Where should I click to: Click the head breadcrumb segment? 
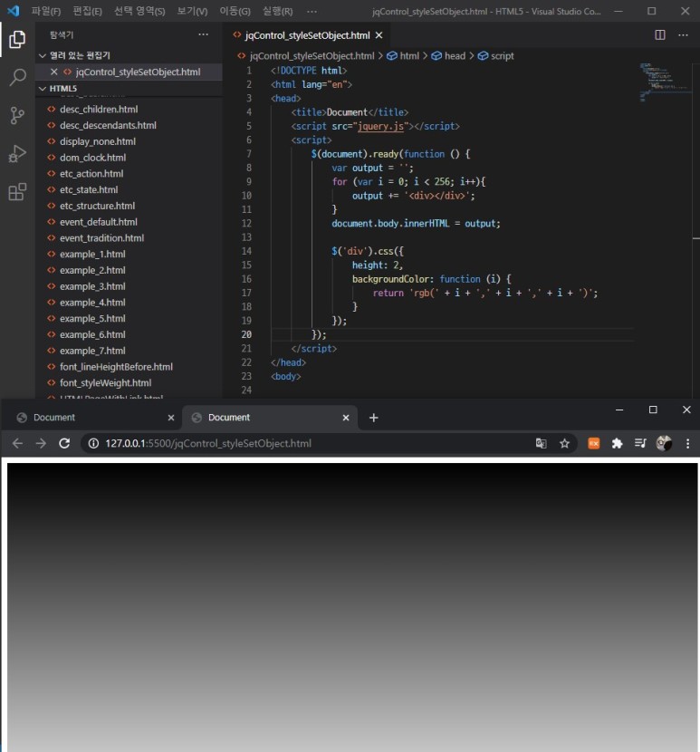coord(448,56)
